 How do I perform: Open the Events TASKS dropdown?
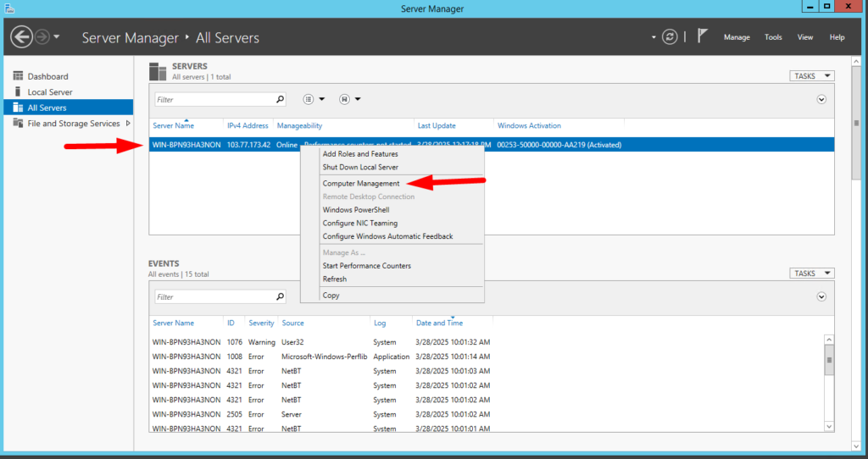[x=811, y=274]
